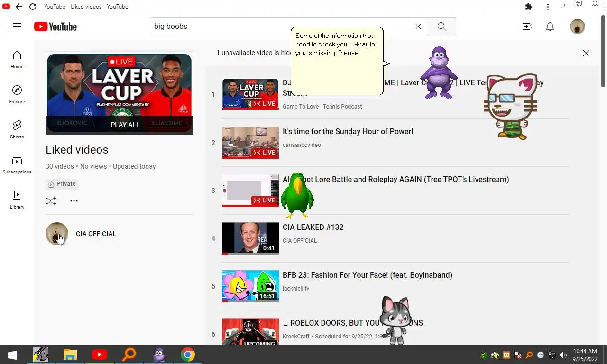Open the browser extensions puzzle icon

pyautogui.click(x=529, y=7)
